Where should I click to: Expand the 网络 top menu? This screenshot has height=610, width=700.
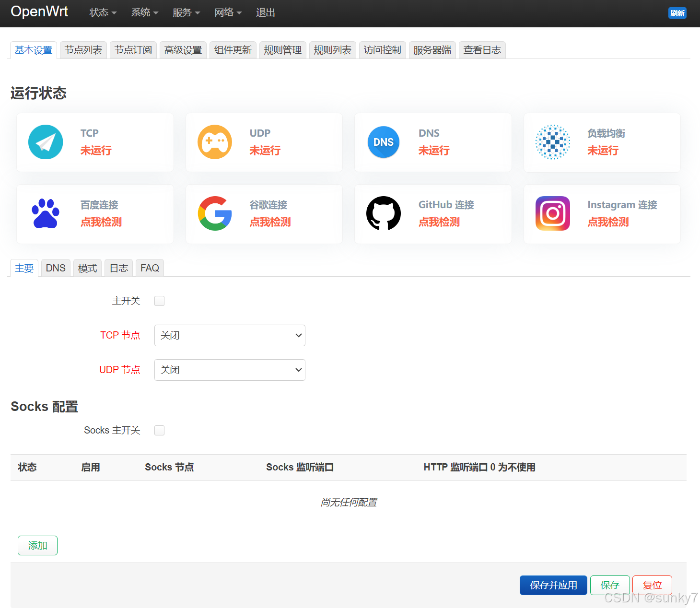pyautogui.click(x=228, y=12)
